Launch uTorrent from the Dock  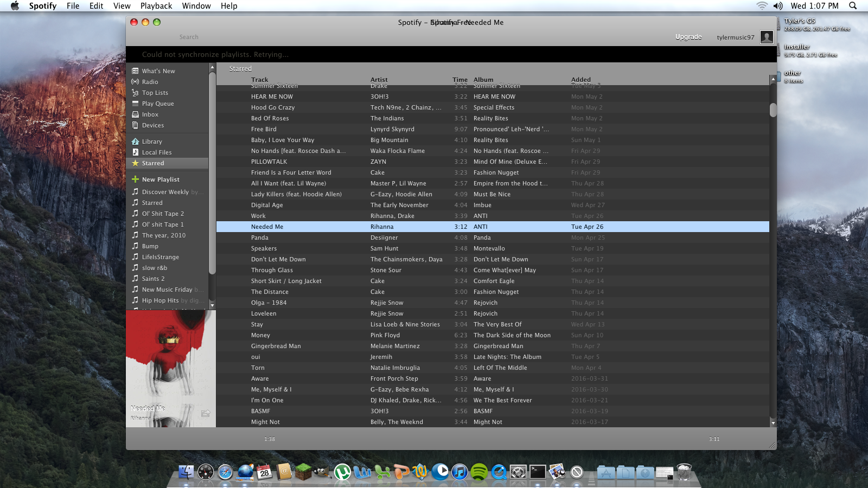click(342, 472)
